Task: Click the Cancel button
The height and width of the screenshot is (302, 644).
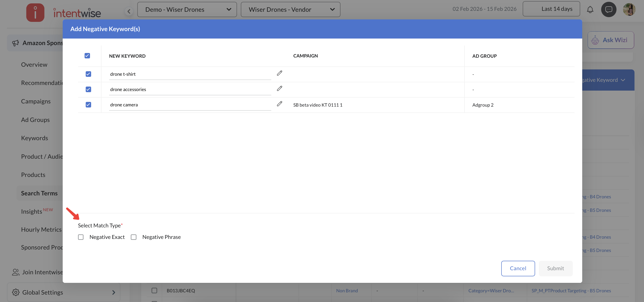Action: coord(518,268)
